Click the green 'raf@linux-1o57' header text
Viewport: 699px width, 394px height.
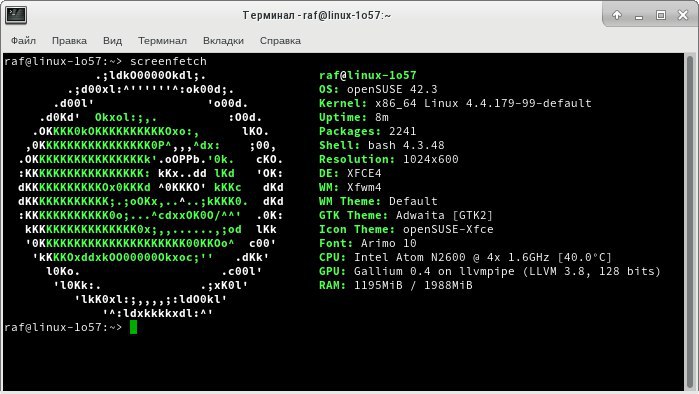pyautogui.click(x=367, y=75)
